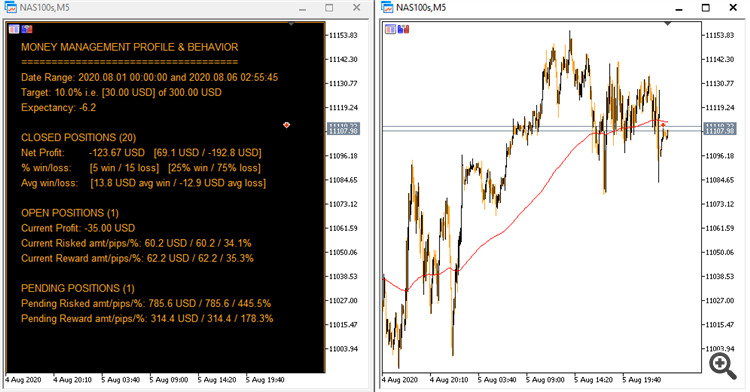This screenshot has width=750, height=392.
Task: Click the left window title 'NAS100s,M5'
Action: pyautogui.click(x=44, y=8)
